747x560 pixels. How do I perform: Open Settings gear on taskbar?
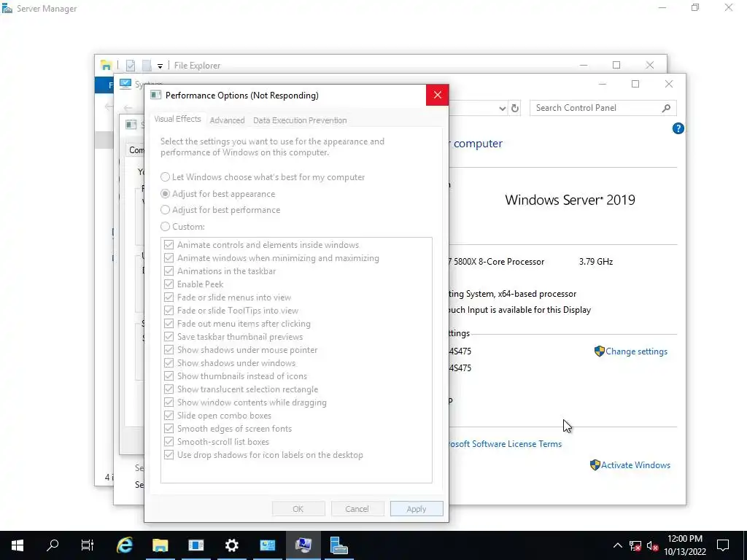(231, 545)
